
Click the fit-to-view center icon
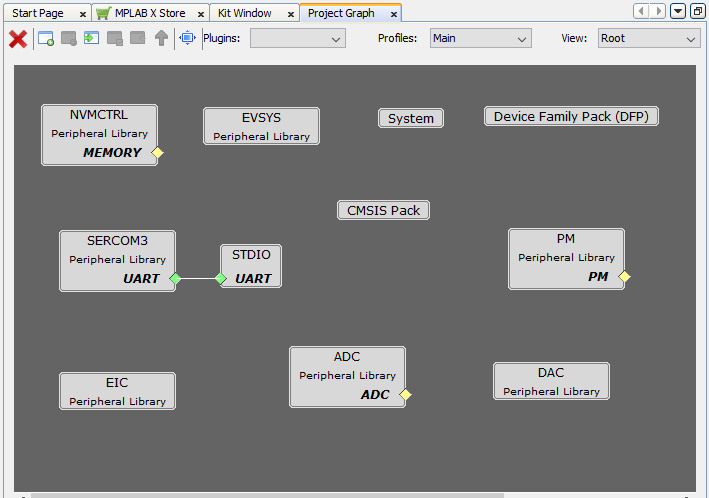click(187, 39)
